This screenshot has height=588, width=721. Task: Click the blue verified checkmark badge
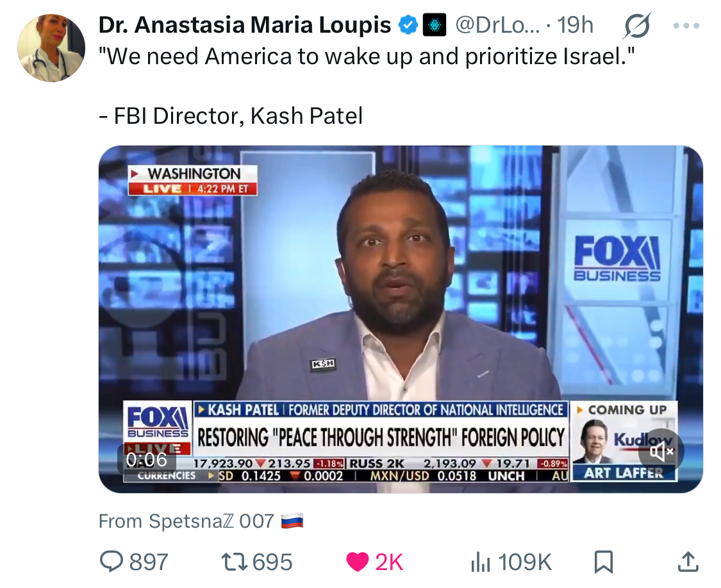(x=408, y=25)
